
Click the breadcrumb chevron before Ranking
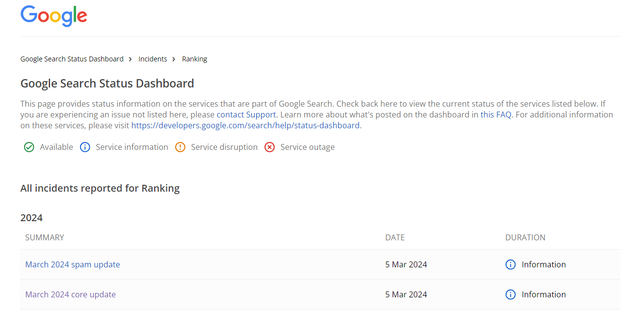point(174,59)
